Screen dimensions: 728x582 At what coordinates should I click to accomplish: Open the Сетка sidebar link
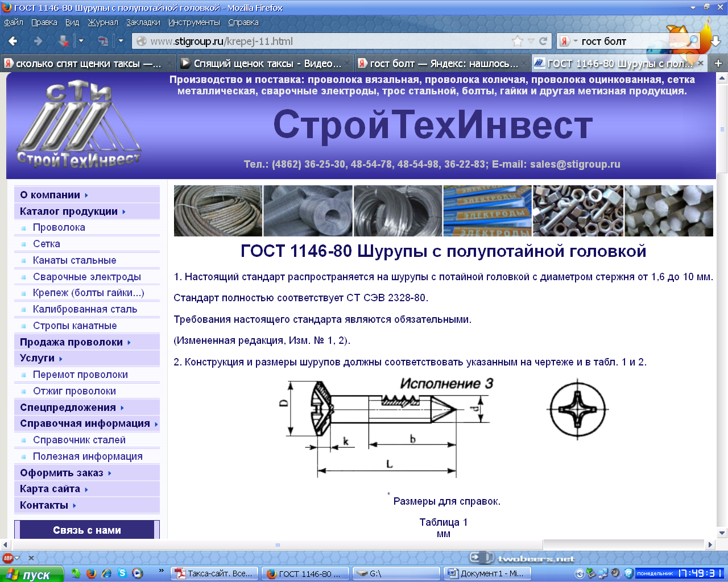(47, 244)
